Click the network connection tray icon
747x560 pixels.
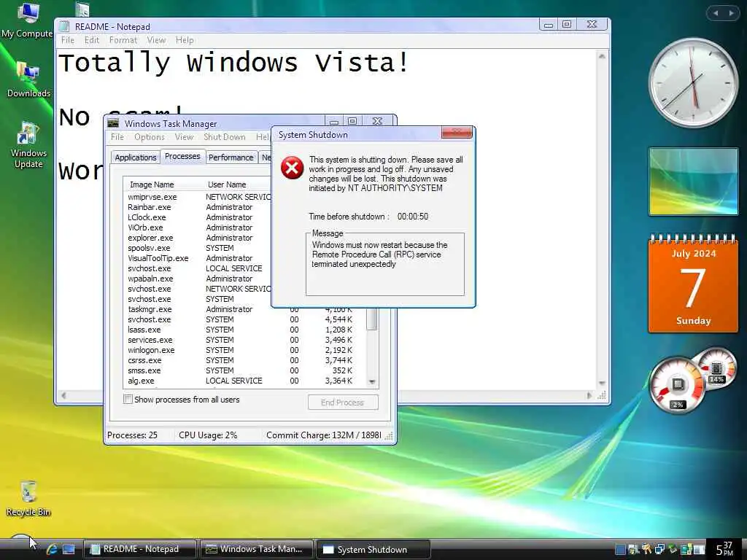coord(659,550)
